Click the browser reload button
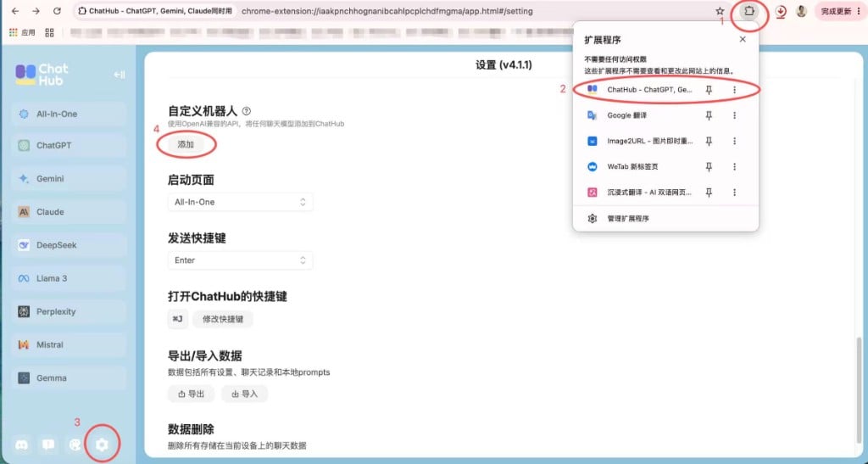 pyautogui.click(x=57, y=11)
